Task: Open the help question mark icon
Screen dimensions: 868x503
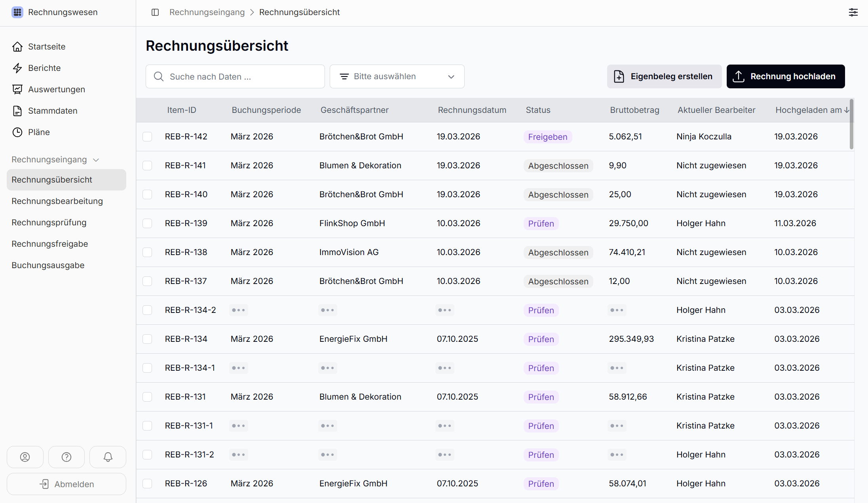Action: pyautogui.click(x=66, y=457)
